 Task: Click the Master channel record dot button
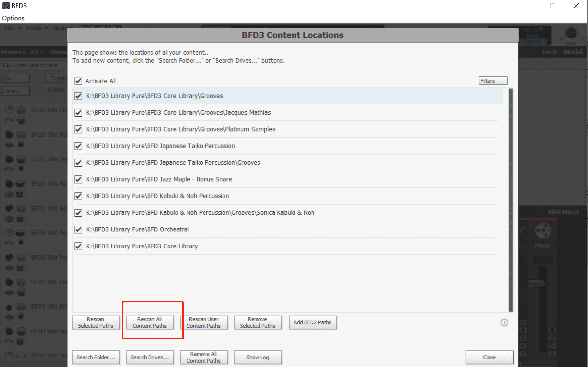tap(552, 330)
